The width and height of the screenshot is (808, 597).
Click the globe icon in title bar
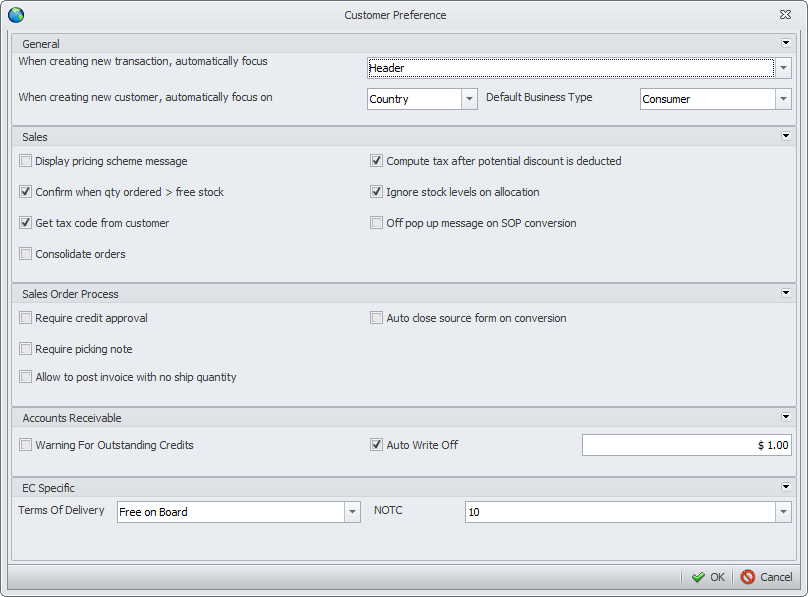tap(16, 15)
